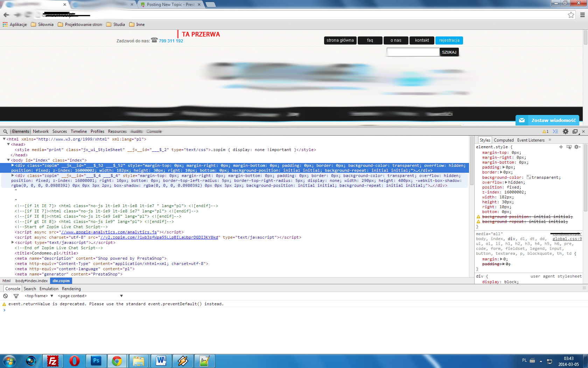Screen dimensions: 588x368
Task: Open Opera browser from the taskbar
Action: [x=75, y=361]
